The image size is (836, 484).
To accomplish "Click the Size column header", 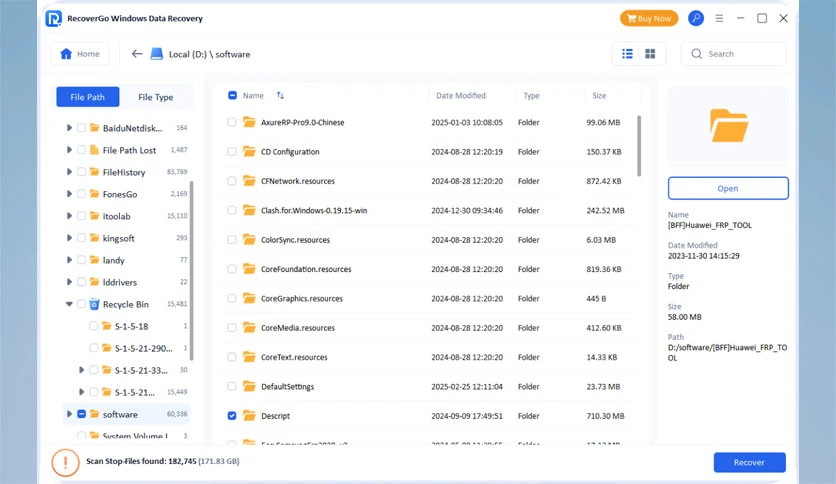I will (x=599, y=95).
